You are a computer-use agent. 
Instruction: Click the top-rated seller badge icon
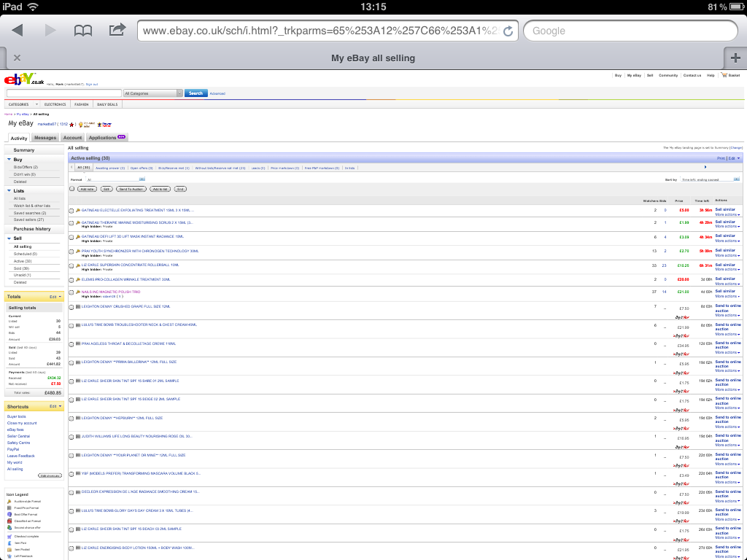click(x=86, y=125)
